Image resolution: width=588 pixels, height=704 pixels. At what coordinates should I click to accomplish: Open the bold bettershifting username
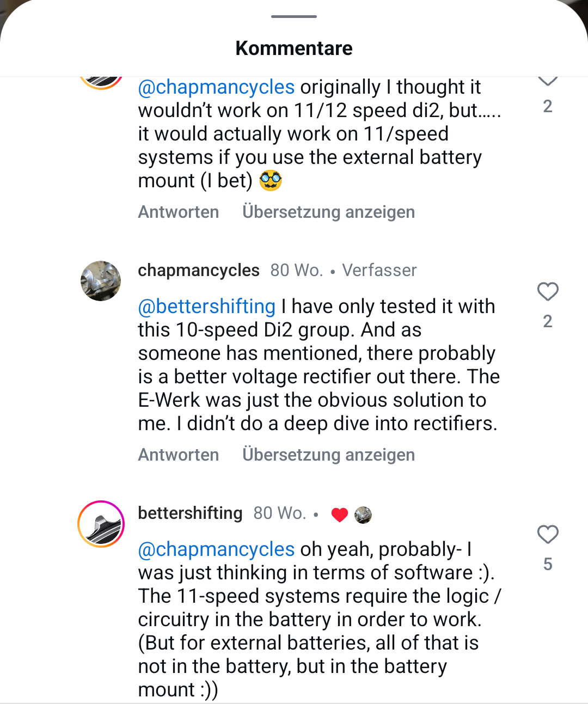[190, 513]
